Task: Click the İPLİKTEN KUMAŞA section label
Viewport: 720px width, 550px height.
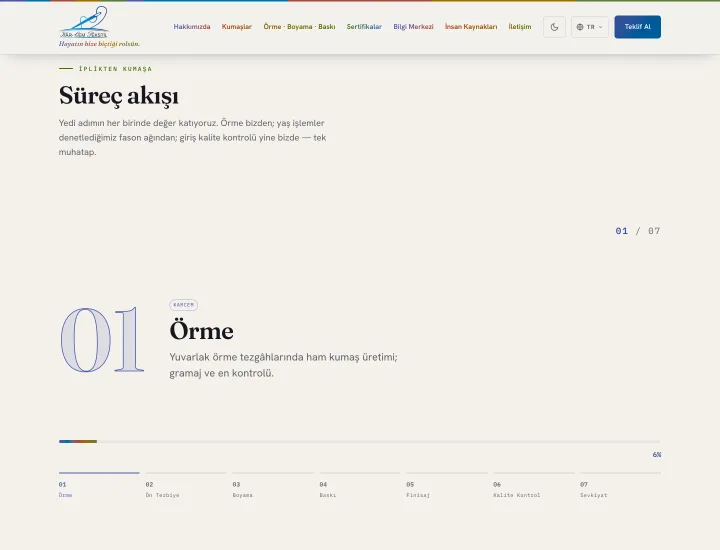Action: tap(115, 69)
